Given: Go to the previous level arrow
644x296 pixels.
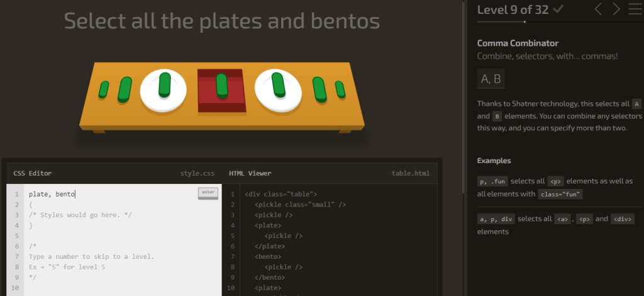Looking at the screenshot, I should coord(599,9).
